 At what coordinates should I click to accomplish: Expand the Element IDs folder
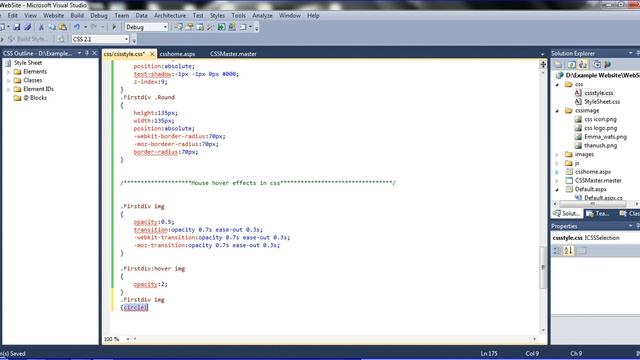9,89
